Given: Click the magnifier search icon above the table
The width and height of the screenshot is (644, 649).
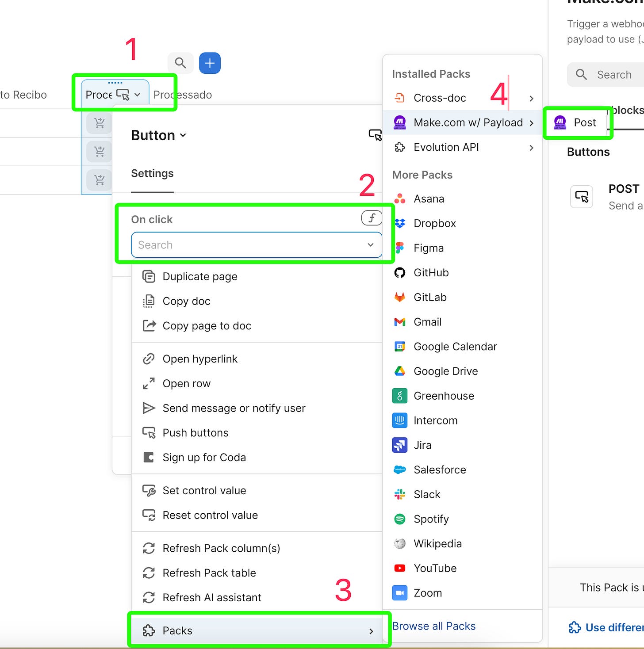Looking at the screenshot, I should (x=180, y=63).
